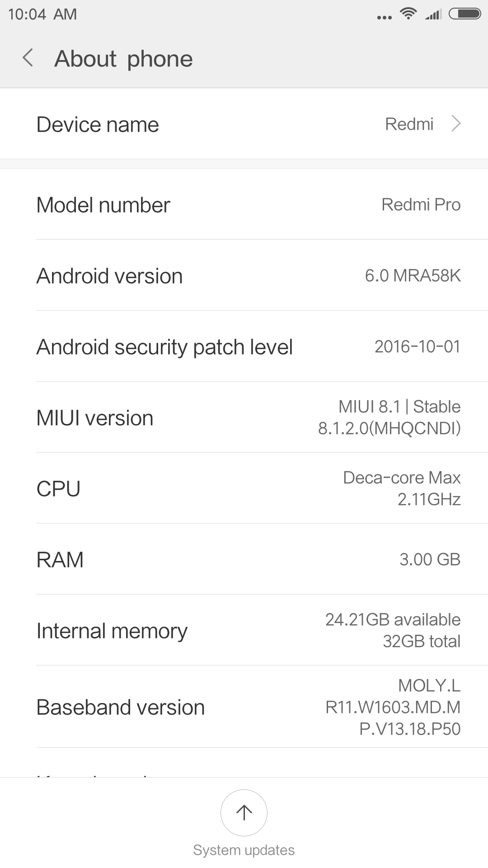Screen dimensions: 488x868
Task: Tap the Model number row
Action: (x=244, y=205)
